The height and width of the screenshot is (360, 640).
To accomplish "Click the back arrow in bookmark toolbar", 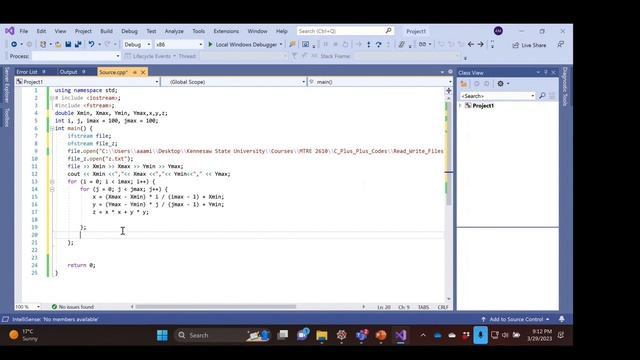I will point(471,44).
